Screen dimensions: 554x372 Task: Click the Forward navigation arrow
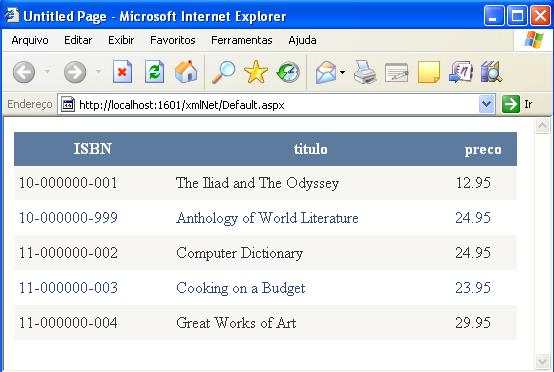tap(75, 72)
